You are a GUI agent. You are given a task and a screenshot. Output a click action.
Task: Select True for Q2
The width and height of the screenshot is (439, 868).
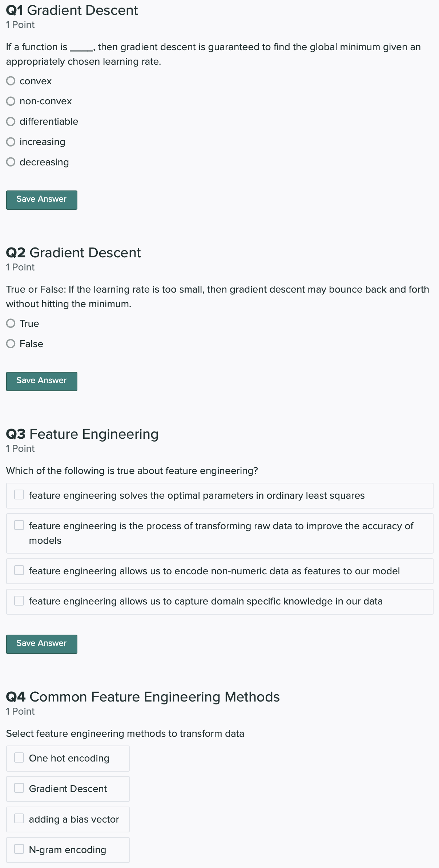tap(11, 323)
